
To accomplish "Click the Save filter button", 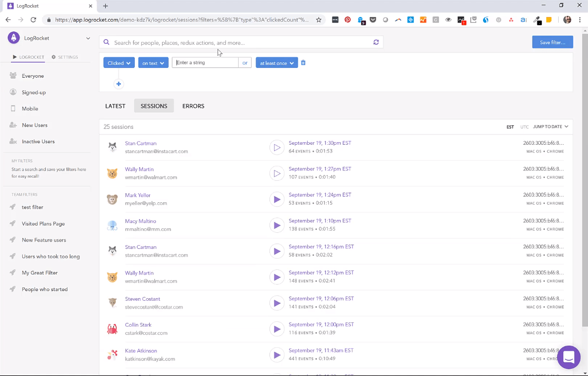I will [553, 42].
